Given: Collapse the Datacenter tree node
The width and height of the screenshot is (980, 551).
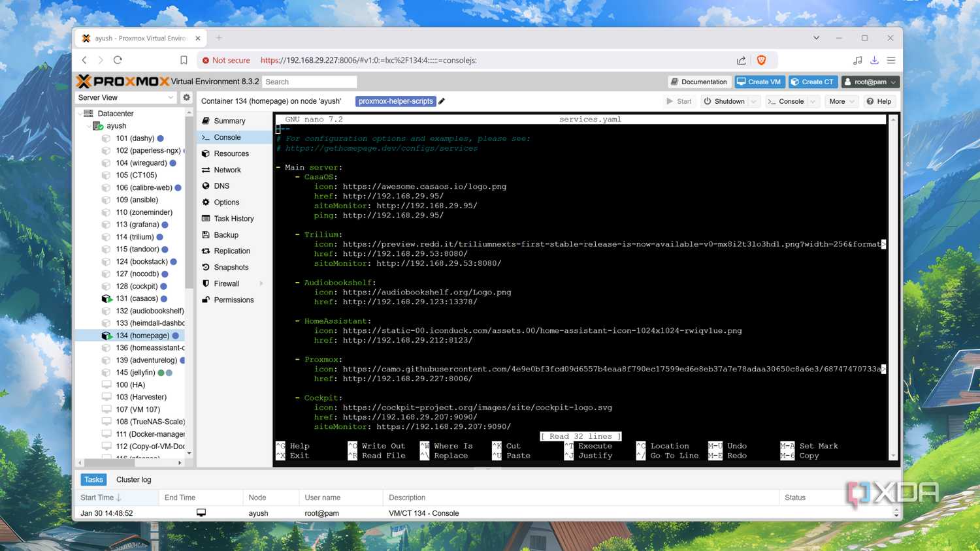Looking at the screenshot, I should 80,114.
